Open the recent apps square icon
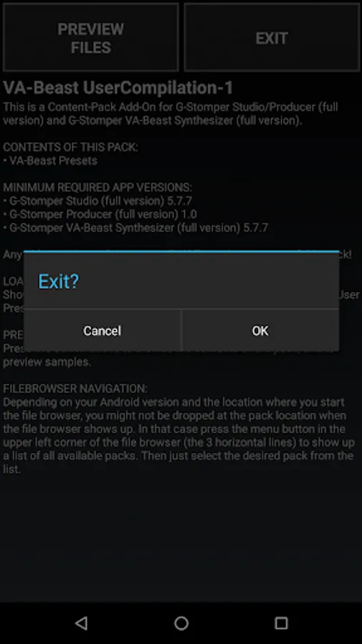This screenshot has width=362, height=644. tap(281, 623)
